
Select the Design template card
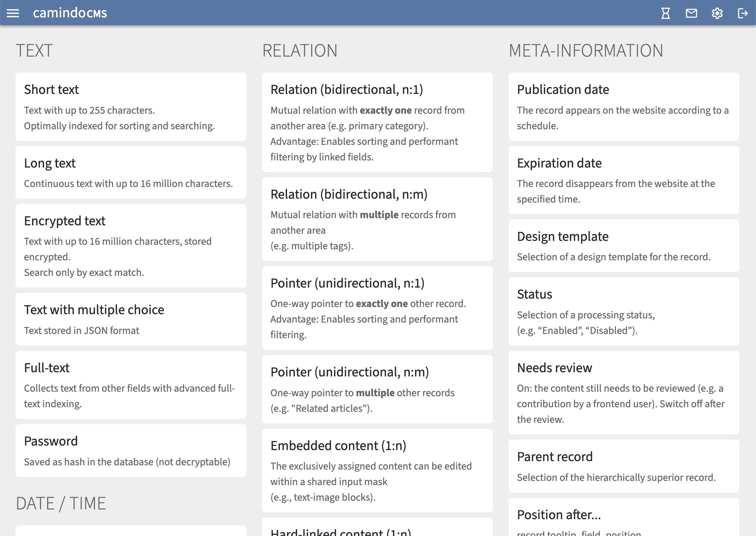point(624,246)
